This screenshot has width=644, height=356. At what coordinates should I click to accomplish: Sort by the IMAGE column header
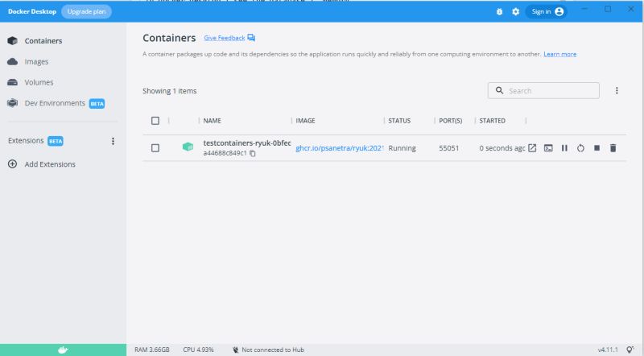click(x=305, y=121)
